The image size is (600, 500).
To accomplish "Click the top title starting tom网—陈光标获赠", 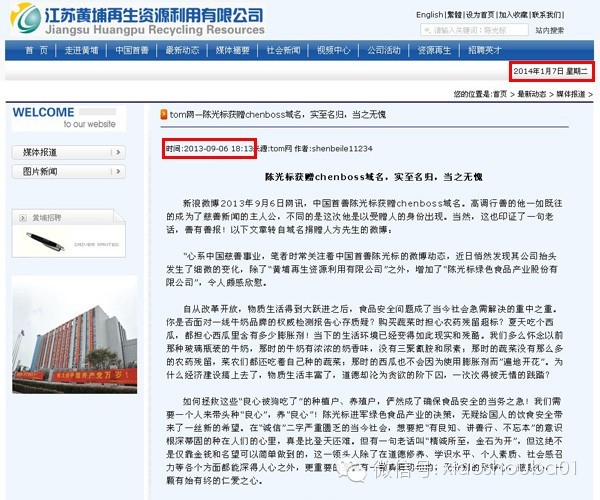I will (278, 114).
